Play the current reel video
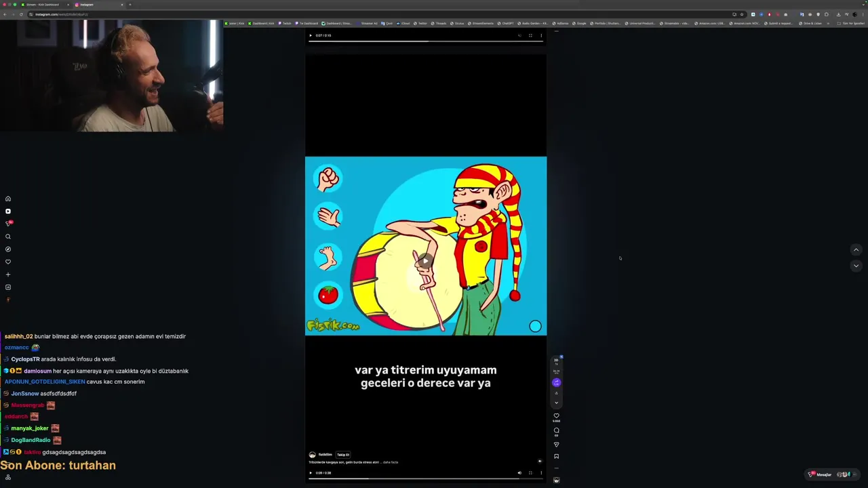The height and width of the screenshot is (488, 868). 311,473
